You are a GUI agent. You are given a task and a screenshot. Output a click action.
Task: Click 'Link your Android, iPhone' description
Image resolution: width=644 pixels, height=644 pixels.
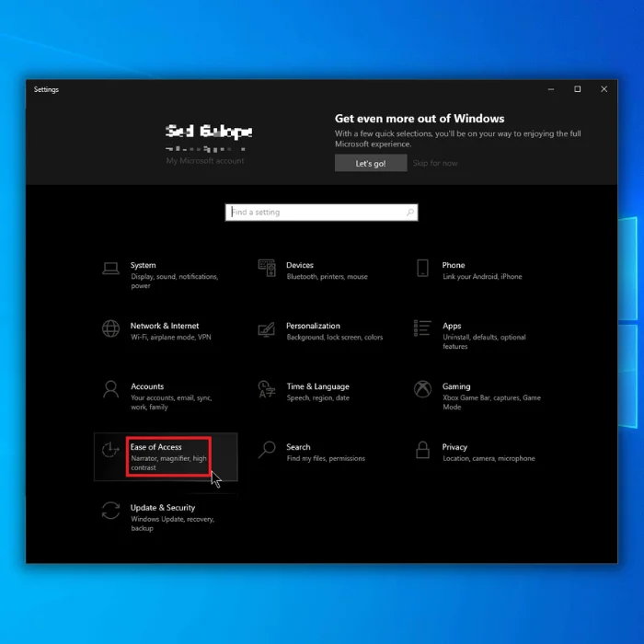[482, 276]
